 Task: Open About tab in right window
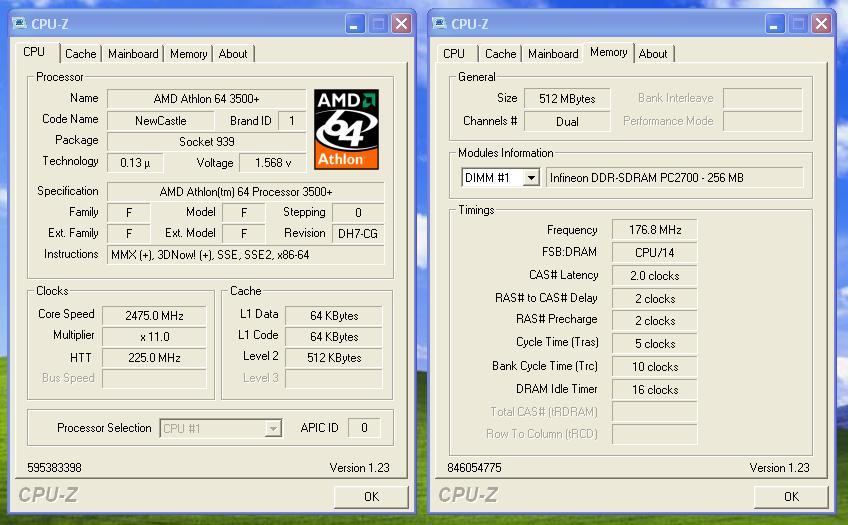point(653,54)
